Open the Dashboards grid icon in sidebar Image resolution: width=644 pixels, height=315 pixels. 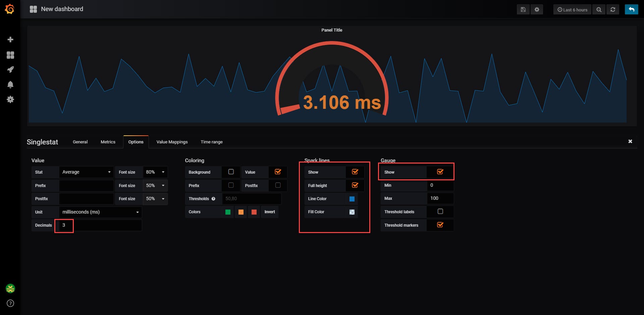(x=10, y=55)
